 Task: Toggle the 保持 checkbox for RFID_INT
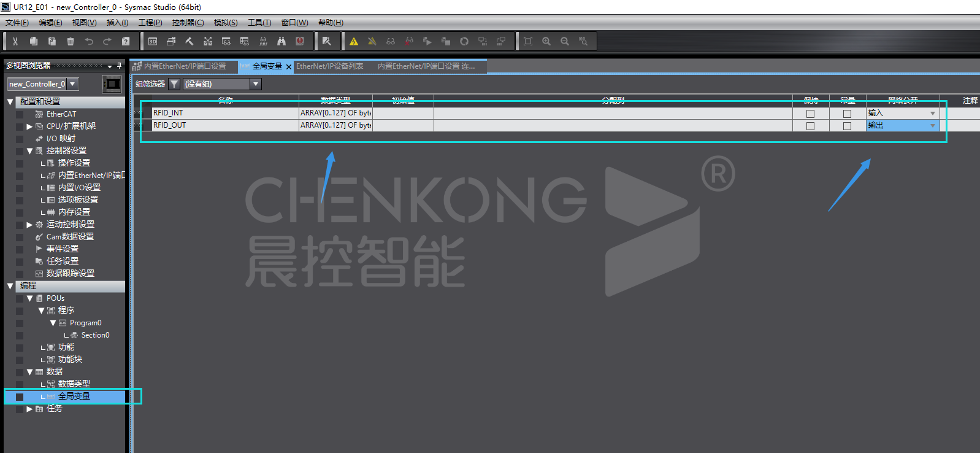(810, 114)
